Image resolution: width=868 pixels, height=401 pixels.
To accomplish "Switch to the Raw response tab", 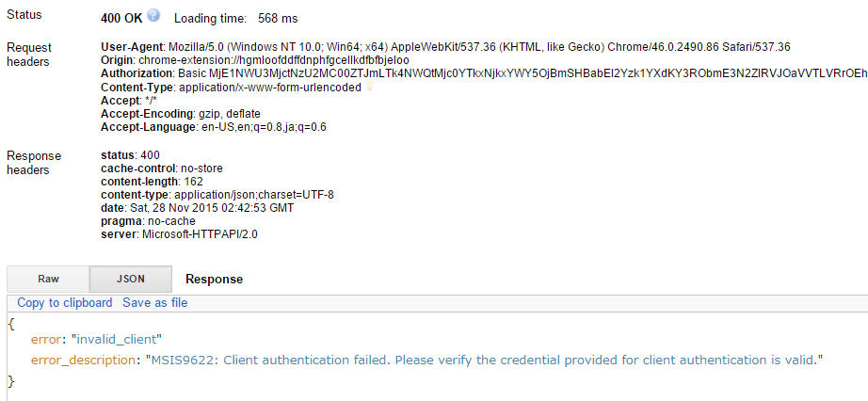I will click(48, 279).
